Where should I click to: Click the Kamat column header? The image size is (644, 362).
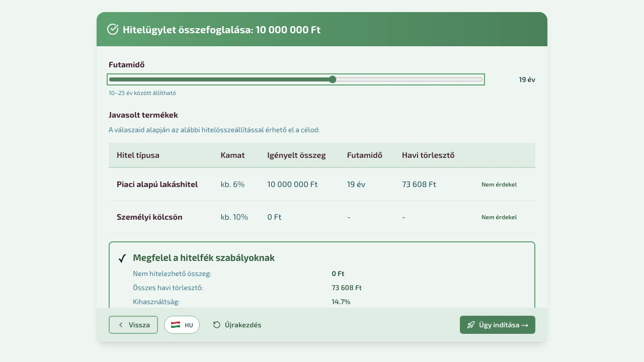[232, 155]
